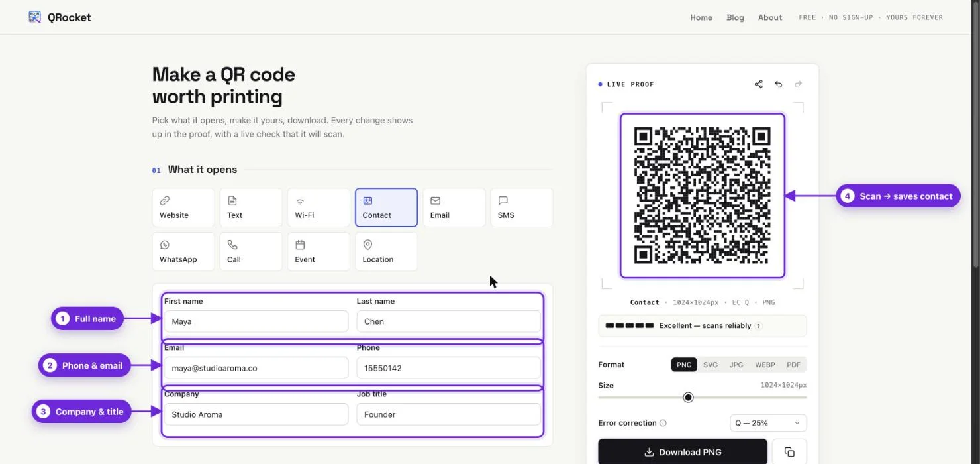Select the Website type card

183,207
